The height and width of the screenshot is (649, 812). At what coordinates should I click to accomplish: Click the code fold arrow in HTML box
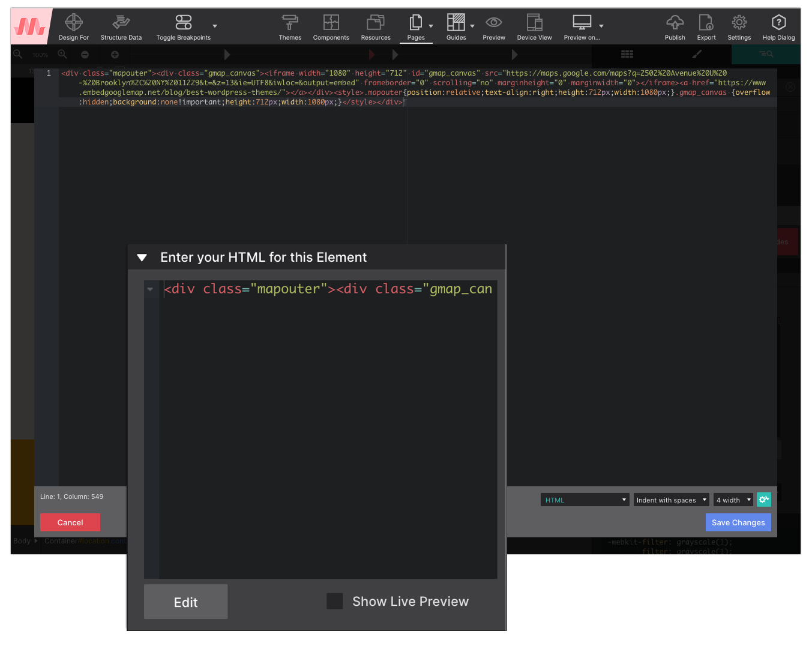point(150,289)
